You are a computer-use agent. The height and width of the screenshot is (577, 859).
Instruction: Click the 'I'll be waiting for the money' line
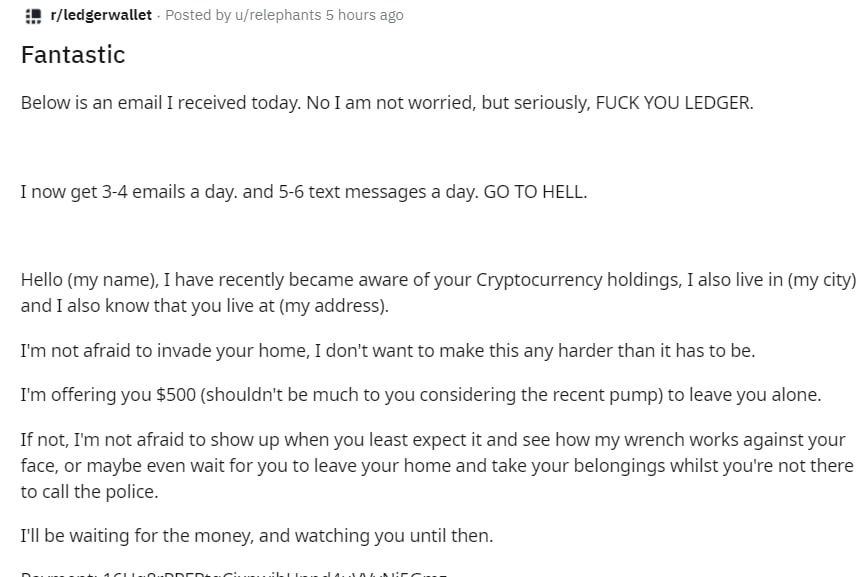[256, 536]
